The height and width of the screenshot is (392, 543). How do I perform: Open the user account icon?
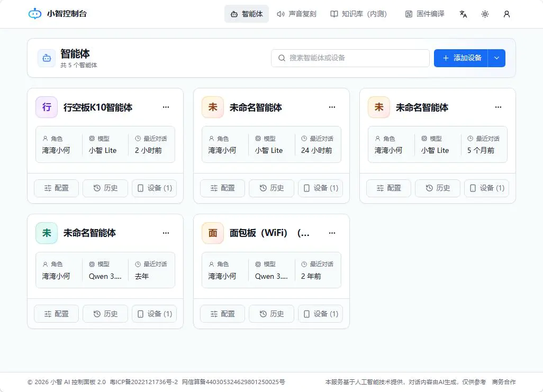coord(506,14)
